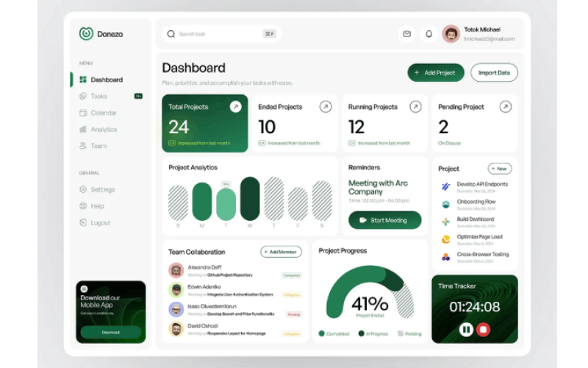Image resolution: width=588 pixels, height=368 pixels.
Task: Click the keyboard shortcut badge in search
Action: tap(269, 34)
